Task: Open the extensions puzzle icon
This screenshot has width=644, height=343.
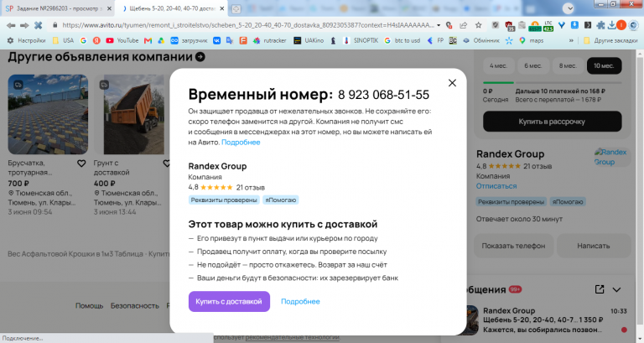Action: (600, 25)
